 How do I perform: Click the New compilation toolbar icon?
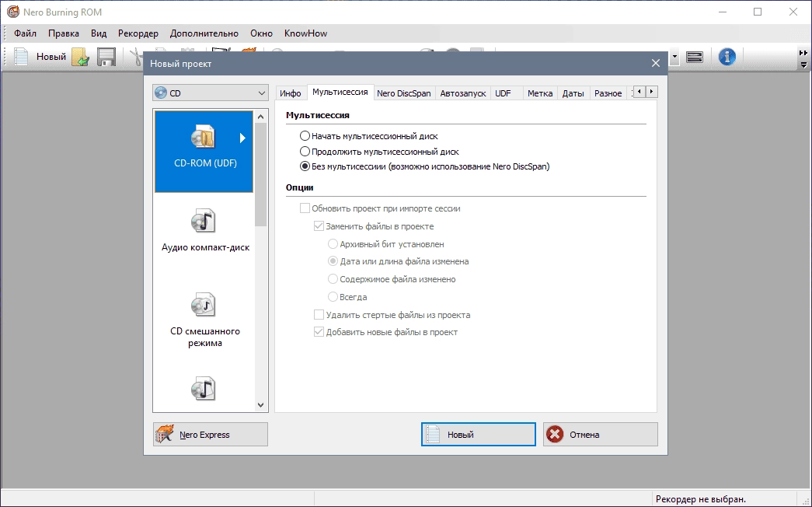pos(21,57)
